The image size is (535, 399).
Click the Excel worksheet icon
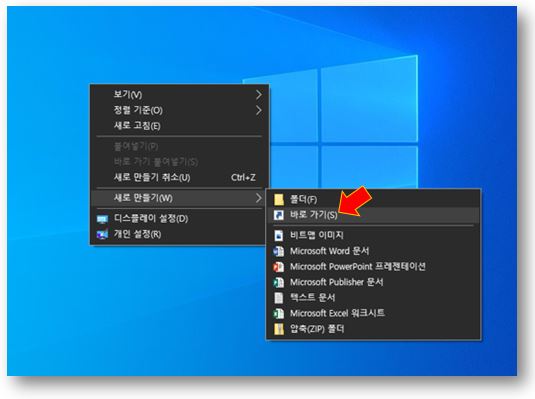pos(279,313)
